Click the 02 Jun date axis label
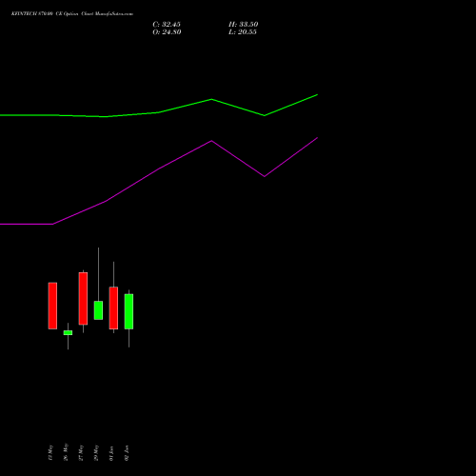 pos(127,453)
